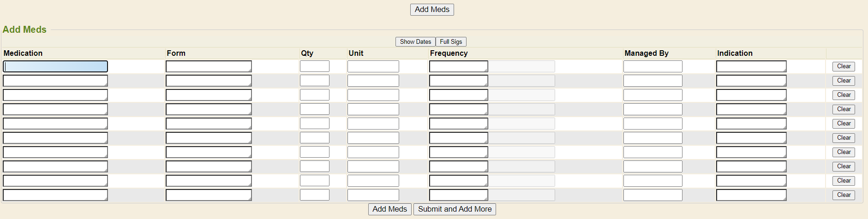
Task: Click the fourth row Unit field
Action: coord(373,109)
